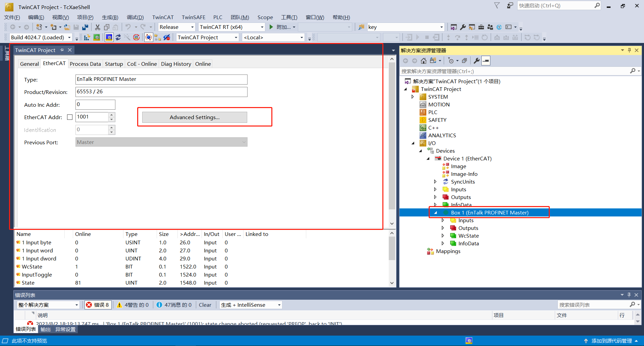The width and height of the screenshot is (644, 346).
Task: Click the Preview Selected Items icon
Action: point(486,61)
